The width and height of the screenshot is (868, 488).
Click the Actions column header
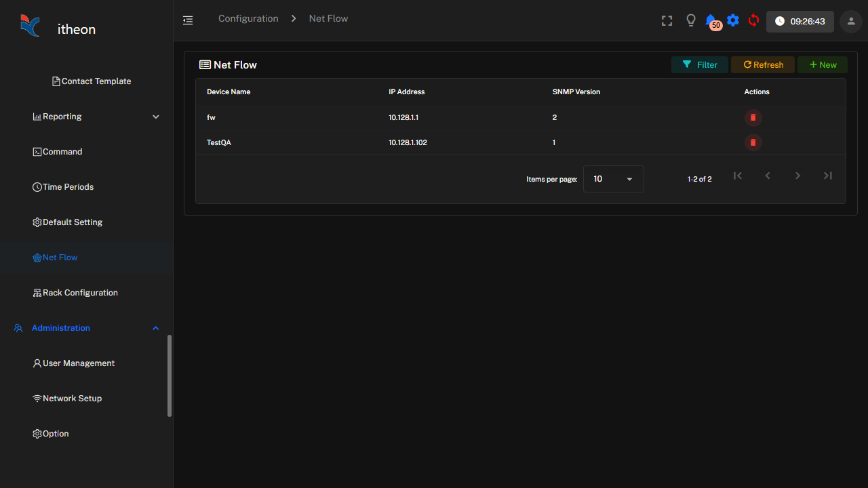click(x=757, y=91)
